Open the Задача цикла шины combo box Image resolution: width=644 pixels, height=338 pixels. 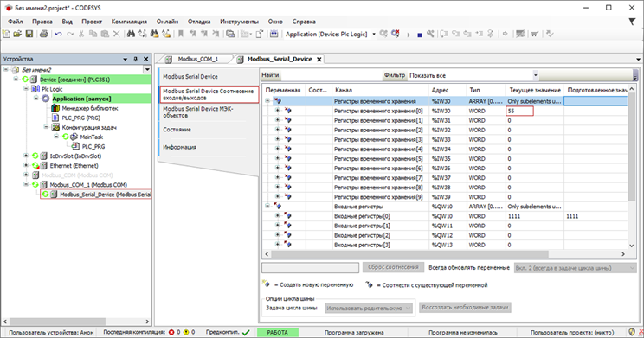tap(369, 308)
